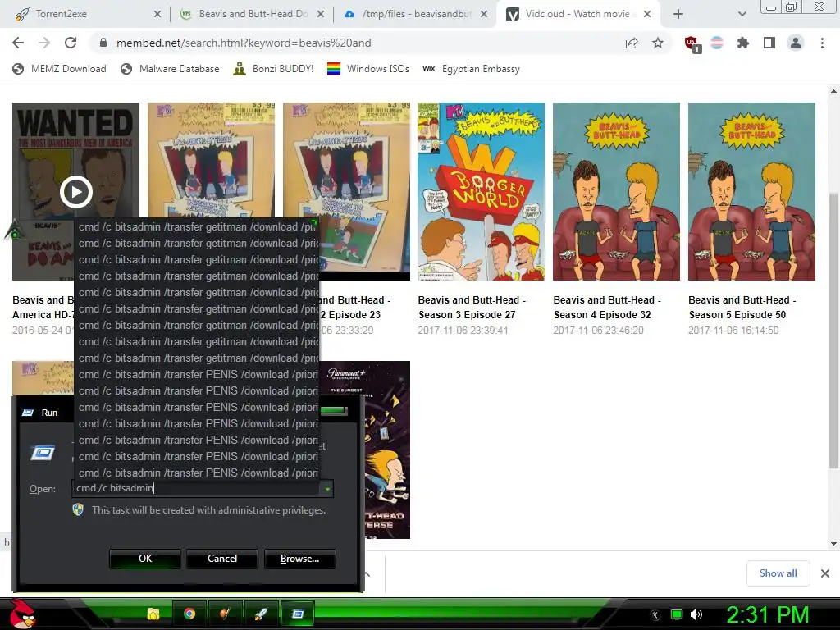The image size is (840, 630).
Task: Open the rocket Torrent2exe taskbar icon
Action: [261, 614]
